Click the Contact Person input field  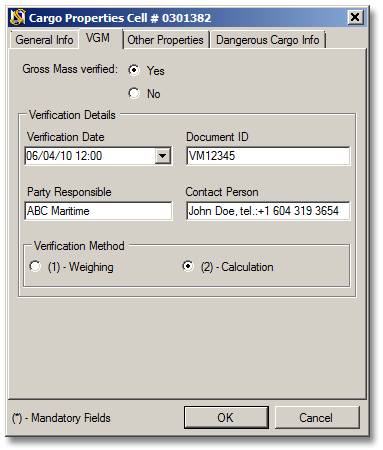(x=268, y=211)
